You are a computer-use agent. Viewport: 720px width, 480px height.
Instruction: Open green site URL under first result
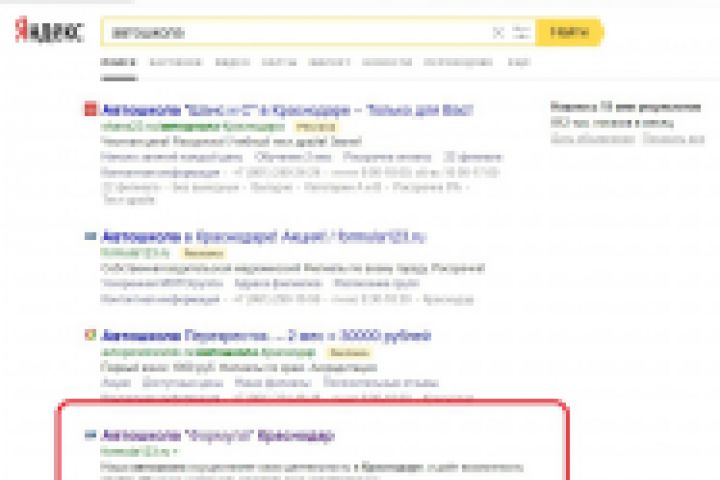[x=192, y=127]
